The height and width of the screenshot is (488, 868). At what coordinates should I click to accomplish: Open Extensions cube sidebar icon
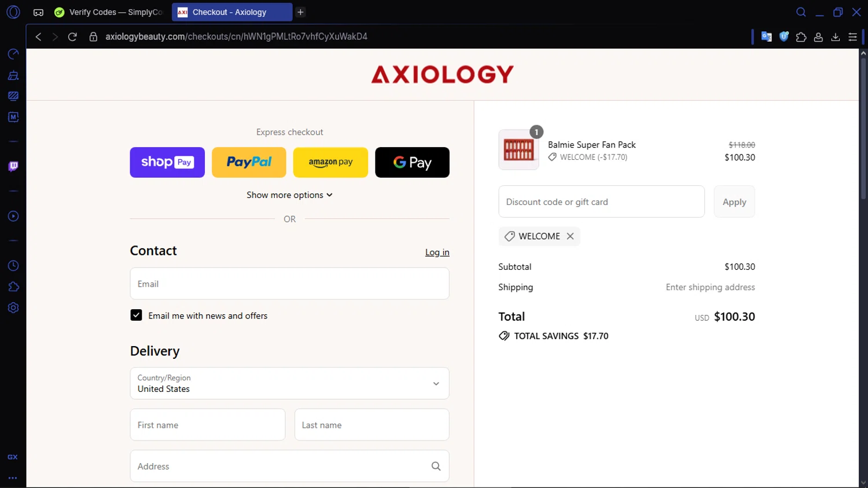(x=13, y=287)
